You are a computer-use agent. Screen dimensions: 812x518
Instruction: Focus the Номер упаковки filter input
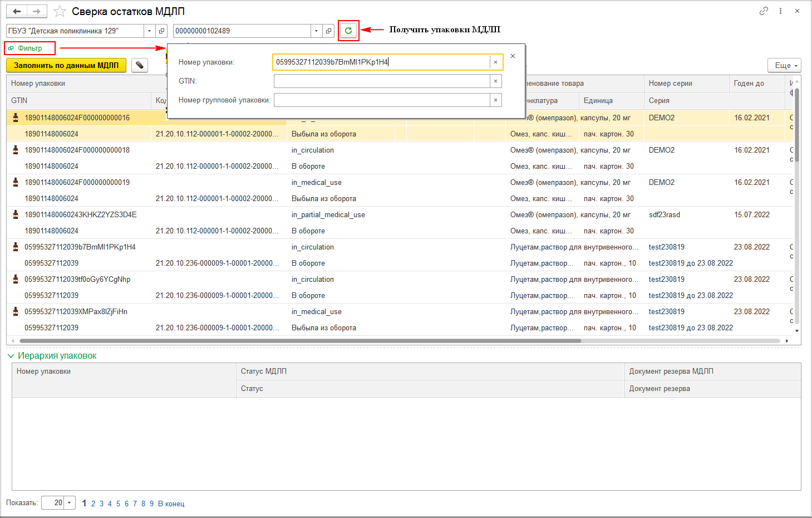click(382, 62)
